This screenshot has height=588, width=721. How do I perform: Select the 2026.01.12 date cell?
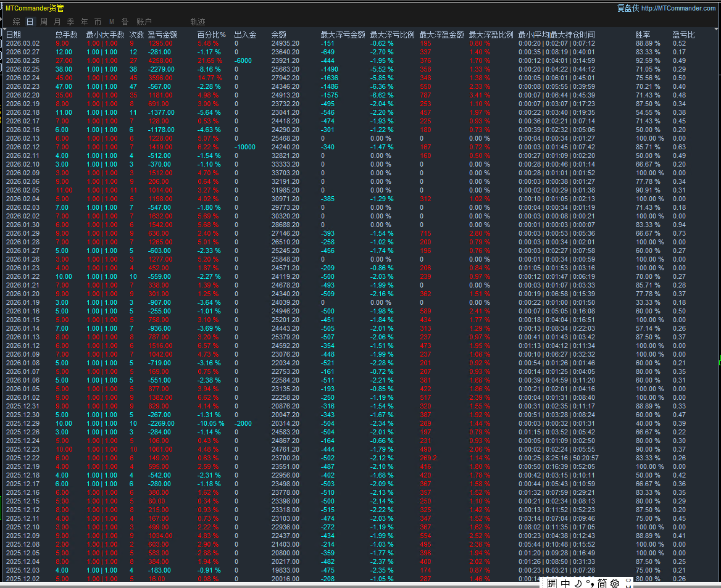click(22, 346)
